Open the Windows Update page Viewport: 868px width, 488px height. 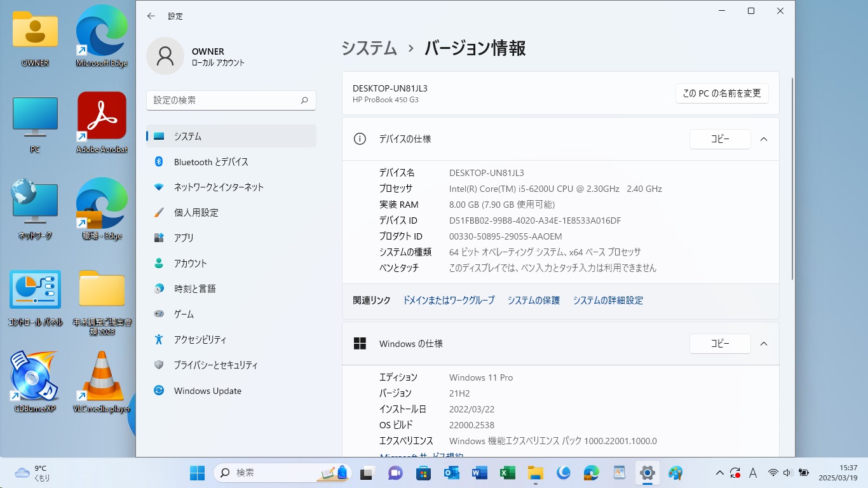point(207,391)
